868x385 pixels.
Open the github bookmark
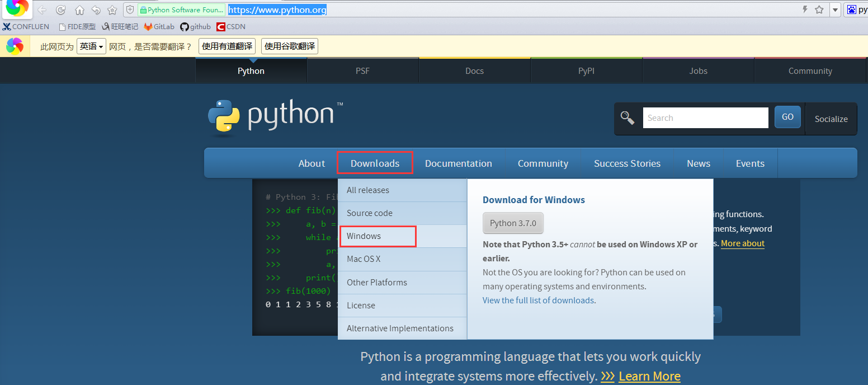[x=196, y=26]
